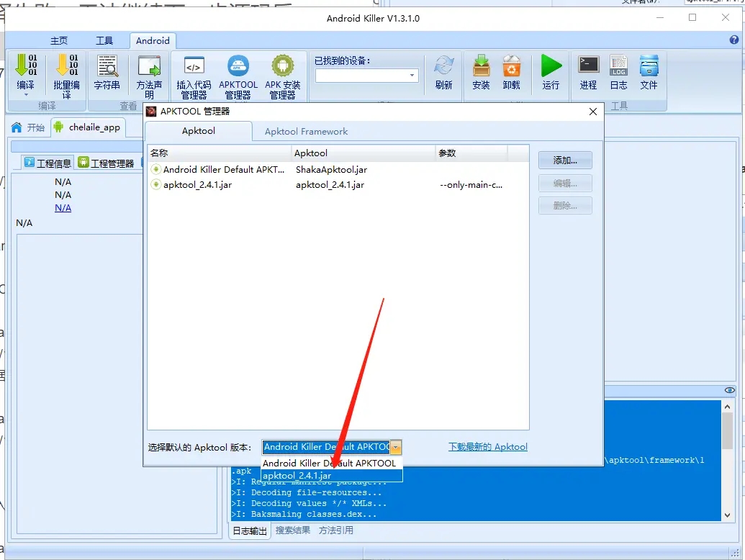The height and width of the screenshot is (560, 745).
Task: Click the 刷新 refresh devices icon
Action: click(x=444, y=71)
